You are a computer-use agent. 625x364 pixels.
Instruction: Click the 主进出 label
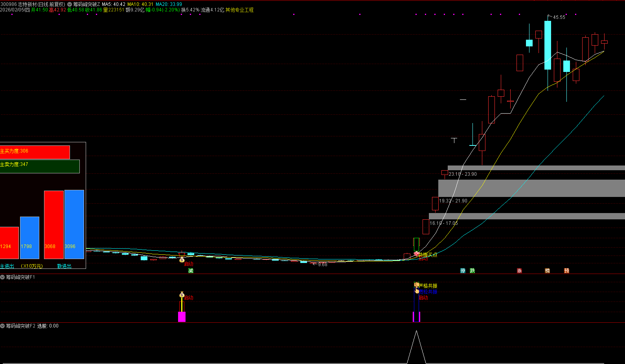tap(7, 266)
